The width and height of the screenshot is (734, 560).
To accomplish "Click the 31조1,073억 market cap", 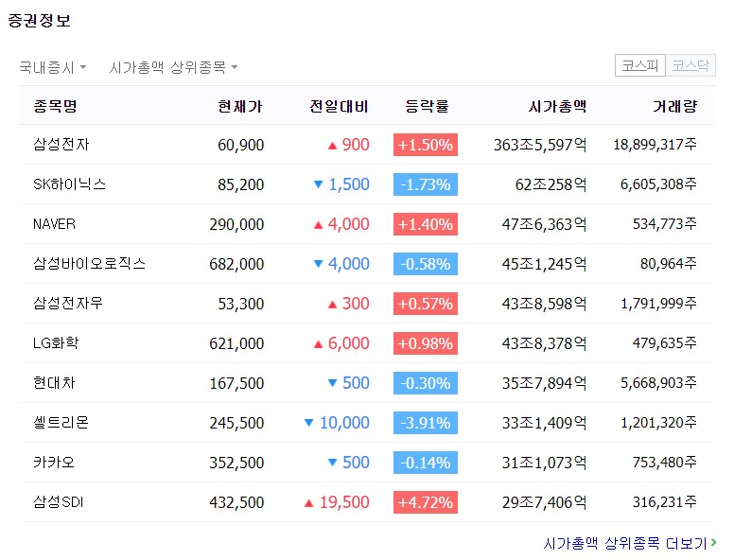I will (x=545, y=463).
